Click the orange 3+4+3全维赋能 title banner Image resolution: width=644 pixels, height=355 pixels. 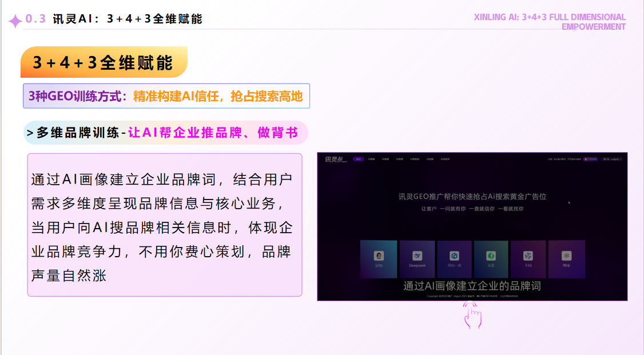coord(104,62)
